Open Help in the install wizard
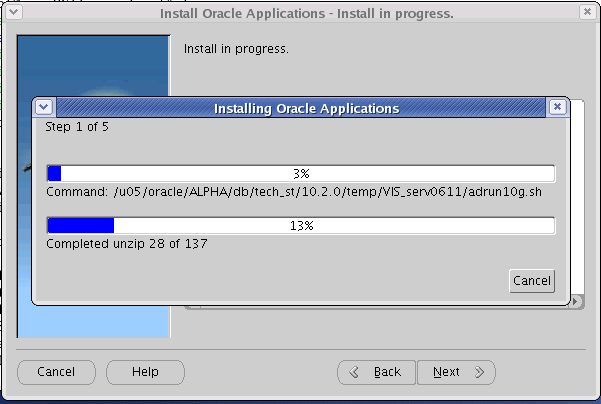 click(145, 372)
